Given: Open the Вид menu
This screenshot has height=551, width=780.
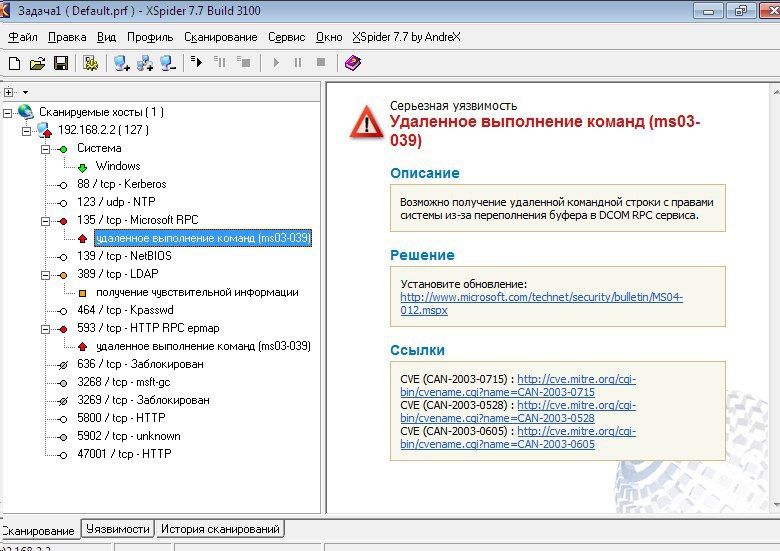Looking at the screenshot, I should 106,37.
